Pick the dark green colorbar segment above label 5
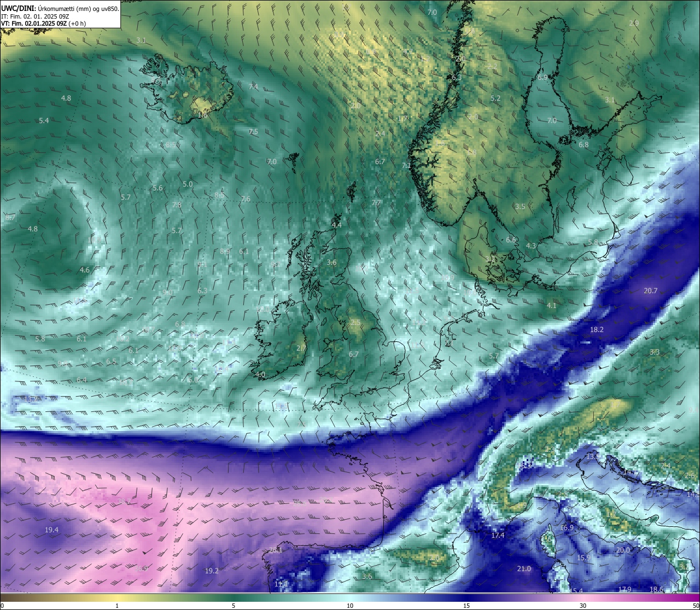The height and width of the screenshot is (610, 700). point(234,597)
